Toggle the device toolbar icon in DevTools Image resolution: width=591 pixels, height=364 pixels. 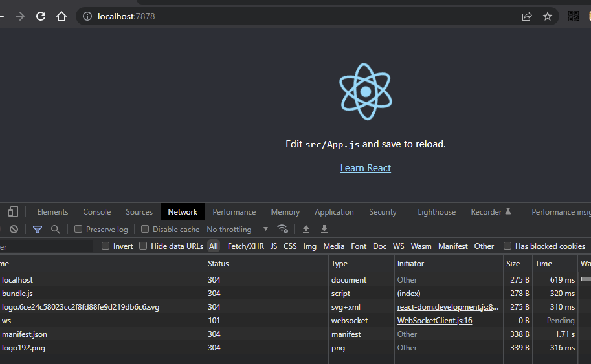13,211
